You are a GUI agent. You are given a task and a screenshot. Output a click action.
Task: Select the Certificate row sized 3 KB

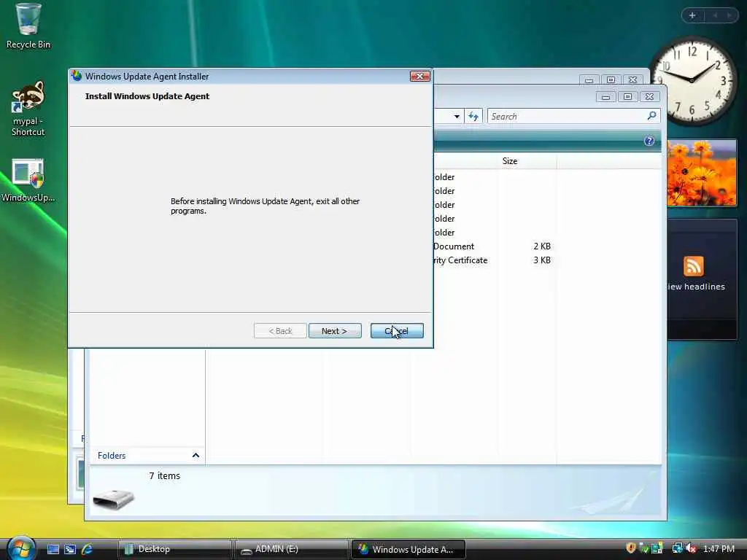click(x=492, y=260)
